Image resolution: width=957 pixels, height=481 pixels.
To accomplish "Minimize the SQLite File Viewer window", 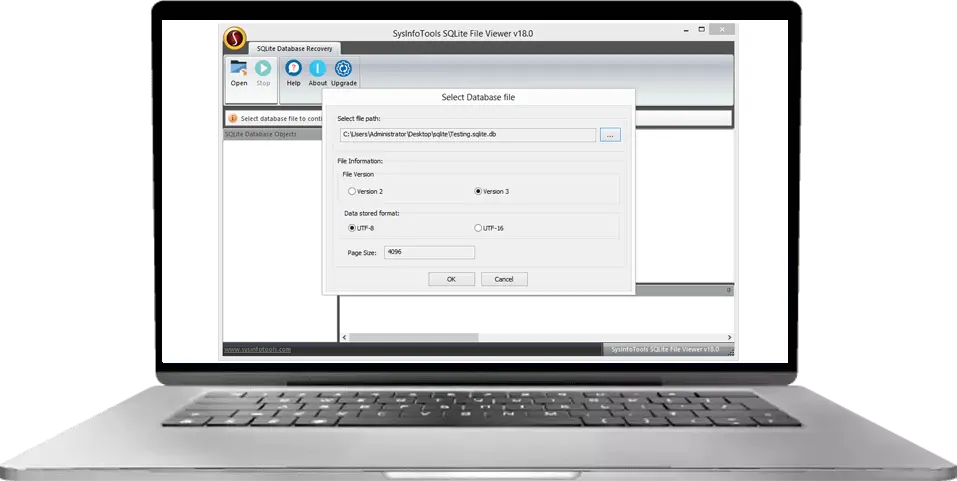I will click(x=687, y=29).
